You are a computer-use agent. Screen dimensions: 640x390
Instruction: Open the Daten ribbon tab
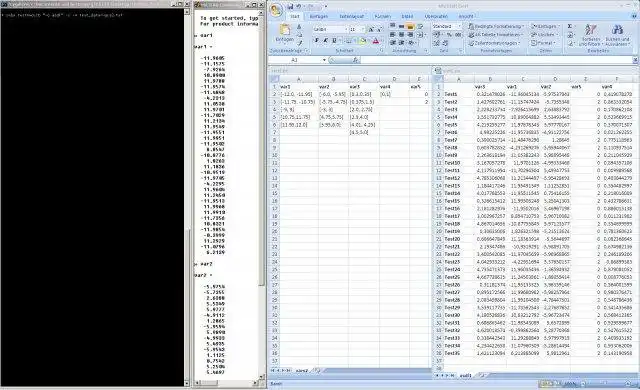(x=407, y=16)
